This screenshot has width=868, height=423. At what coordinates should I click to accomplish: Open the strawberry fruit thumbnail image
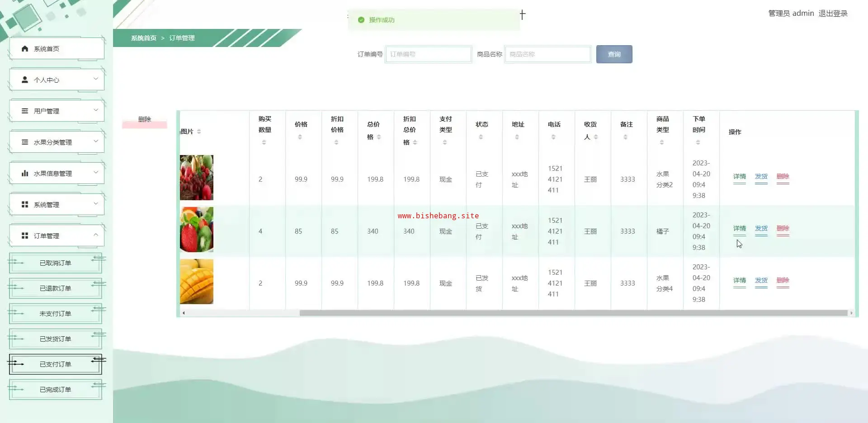click(197, 230)
